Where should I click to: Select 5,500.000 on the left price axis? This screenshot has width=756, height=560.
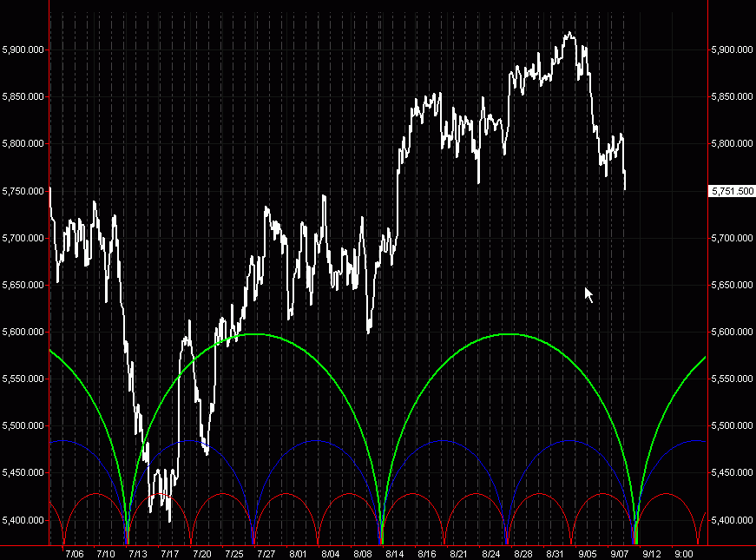tap(23, 426)
